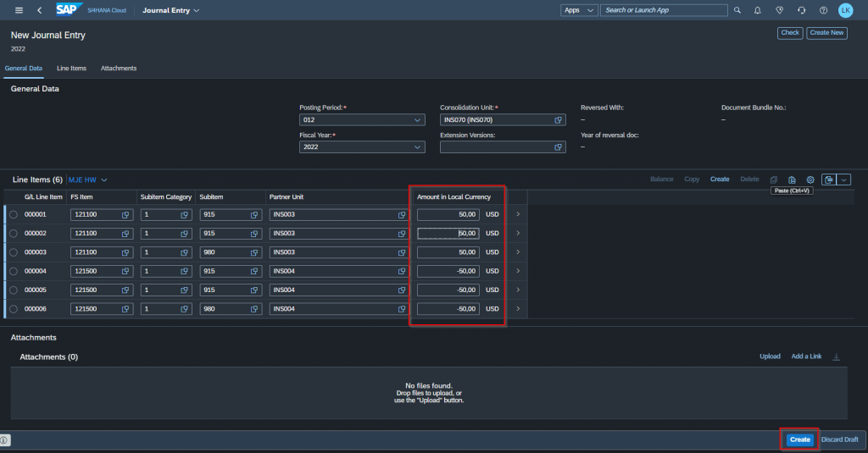Click Create in the line items toolbar

[x=720, y=180]
